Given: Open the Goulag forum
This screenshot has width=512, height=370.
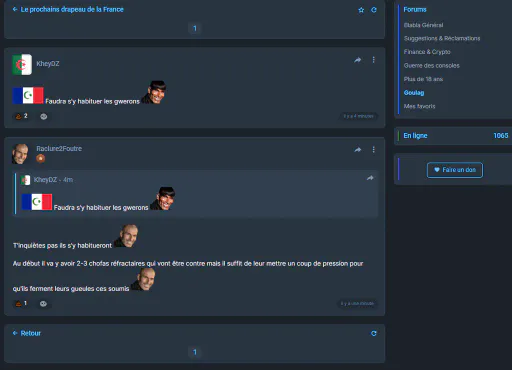Looking at the screenshot, I should coord(414,93).
